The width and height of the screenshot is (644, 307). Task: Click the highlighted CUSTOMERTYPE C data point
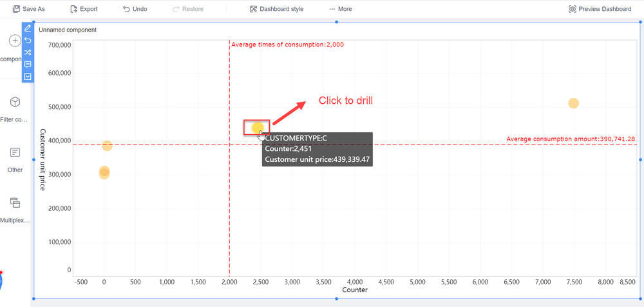[257, 128]
